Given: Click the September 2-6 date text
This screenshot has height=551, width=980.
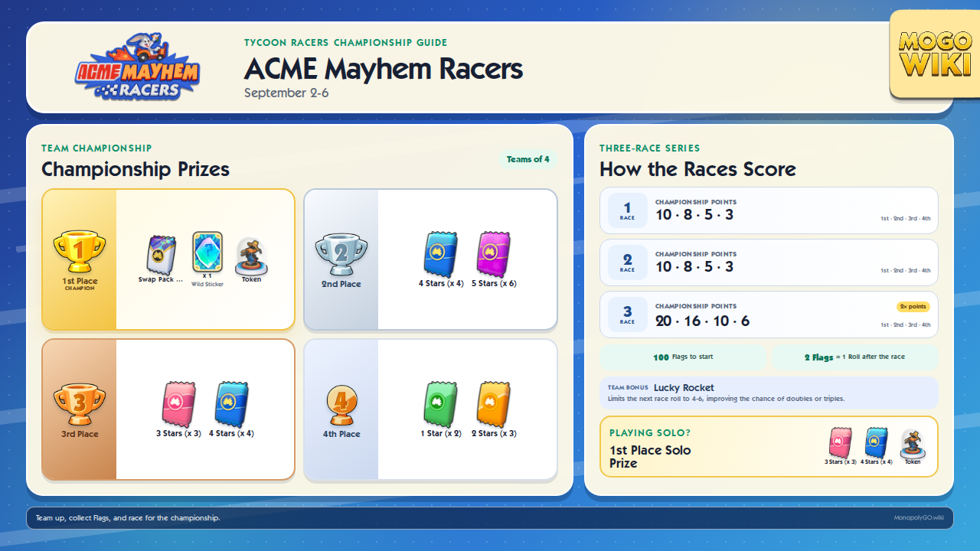Looking at the screenshot, I should (286, 93).
